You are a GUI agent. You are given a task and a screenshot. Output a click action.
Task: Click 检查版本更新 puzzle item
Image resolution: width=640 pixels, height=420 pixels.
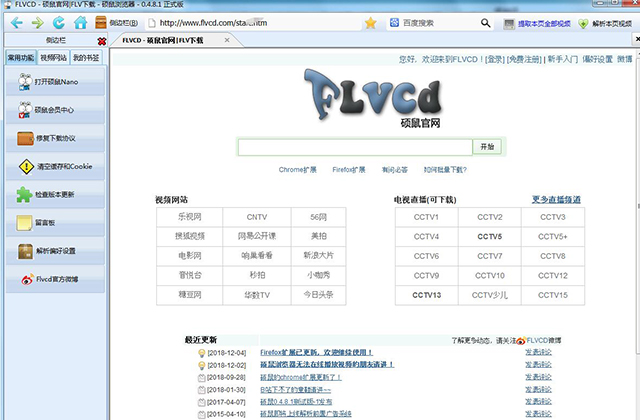click(55, 194)
